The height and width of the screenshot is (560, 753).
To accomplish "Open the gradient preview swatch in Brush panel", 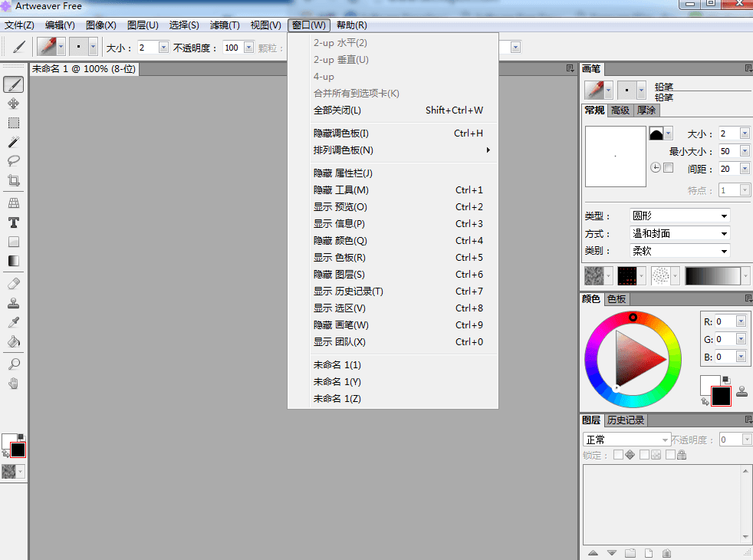I will 713,276.
